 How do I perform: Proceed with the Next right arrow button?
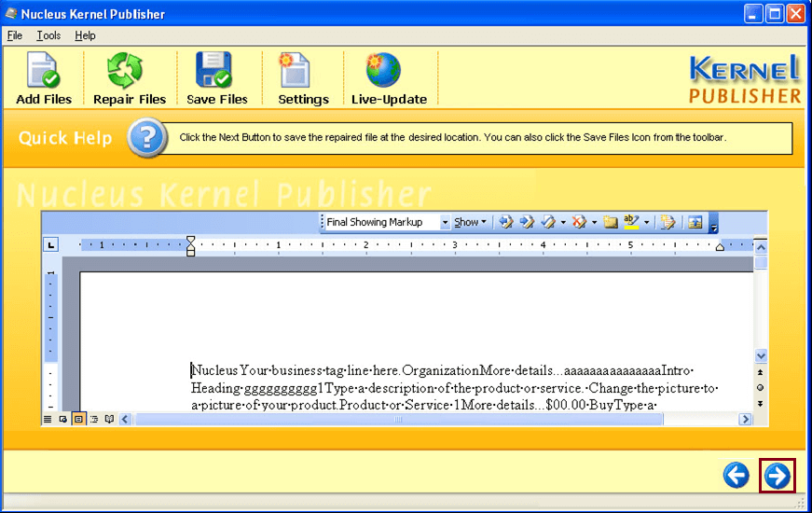(778, 475)
